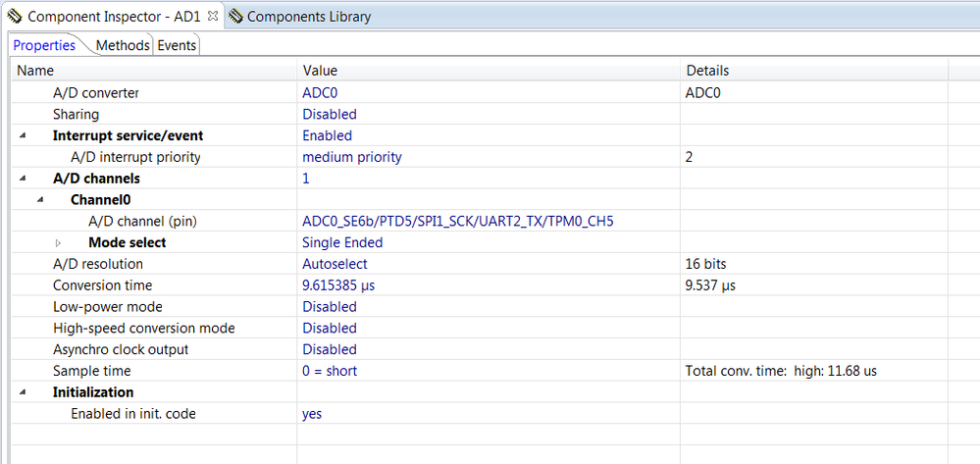Collapse the Channel0 tree node
The width and height of the screenshot is (980, 464).
[x=41, y=200]
